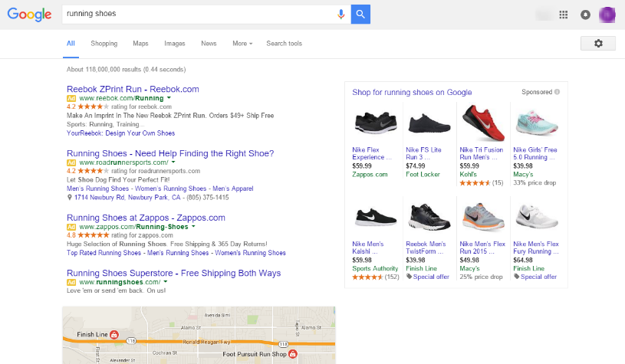Open Google notifications bell
625x364 pixels.
coord(585,15)
